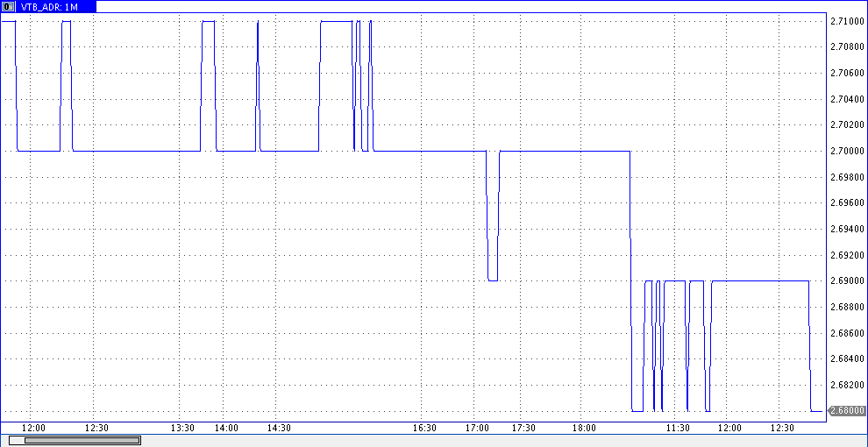Click the 2.68200 price axis label
The image size is (868, 447).
coord(847,385)
